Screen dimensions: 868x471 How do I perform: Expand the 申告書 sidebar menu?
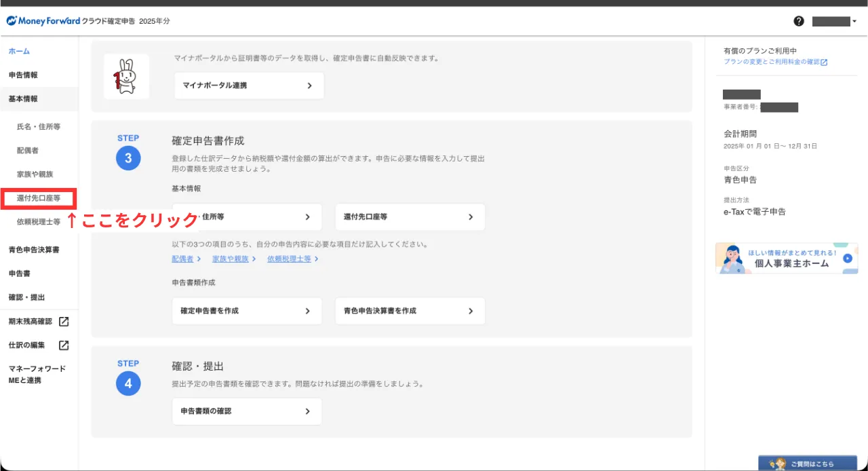[x=18, y=274]
